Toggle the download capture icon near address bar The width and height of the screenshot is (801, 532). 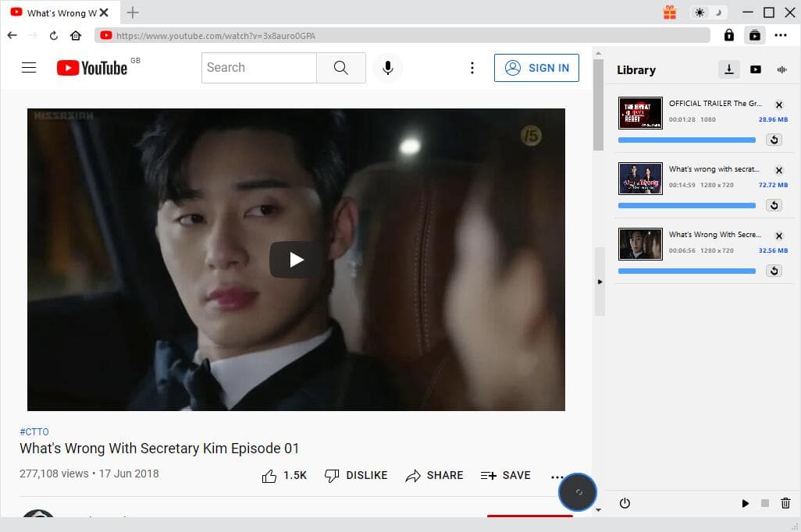[x=754, y=35]
